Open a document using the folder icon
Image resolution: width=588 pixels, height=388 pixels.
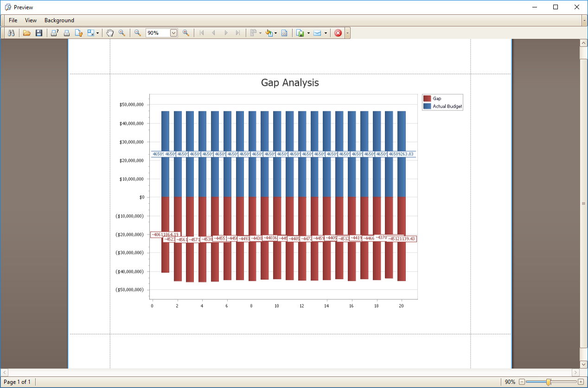point(27,33)
